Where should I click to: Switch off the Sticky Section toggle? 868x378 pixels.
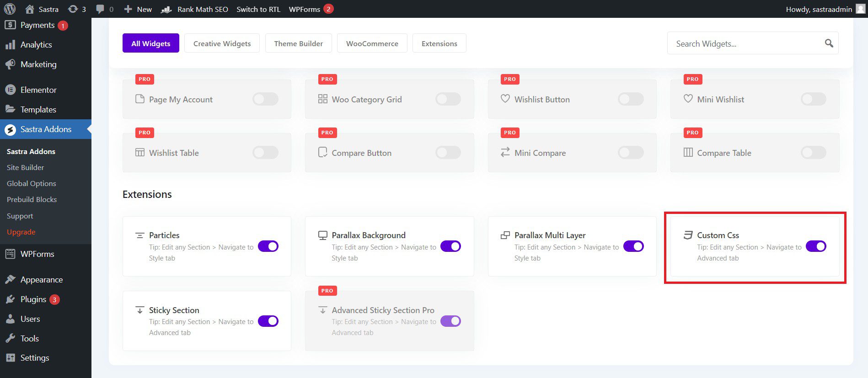(x=268, y=321)
